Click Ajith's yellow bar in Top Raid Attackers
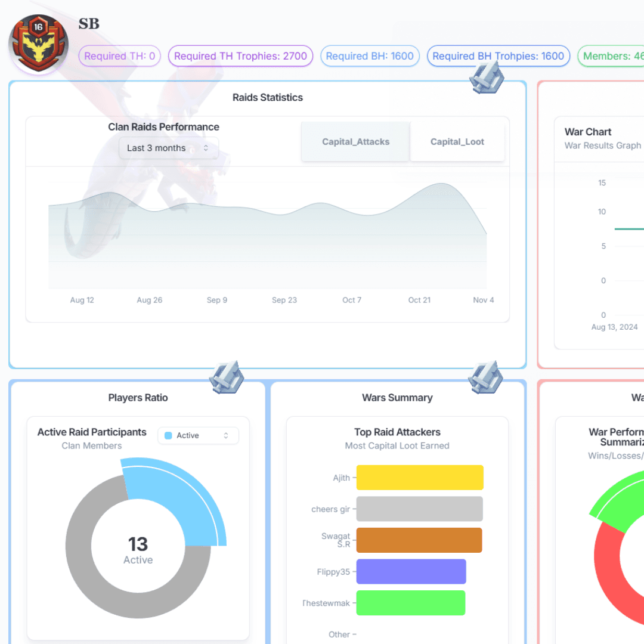This screenshot has height=644, width=644. coord(420,478)
